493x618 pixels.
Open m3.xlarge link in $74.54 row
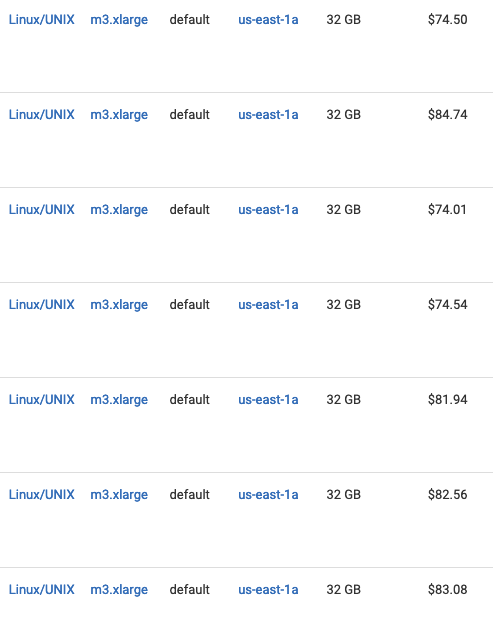[x=119, y=305]
